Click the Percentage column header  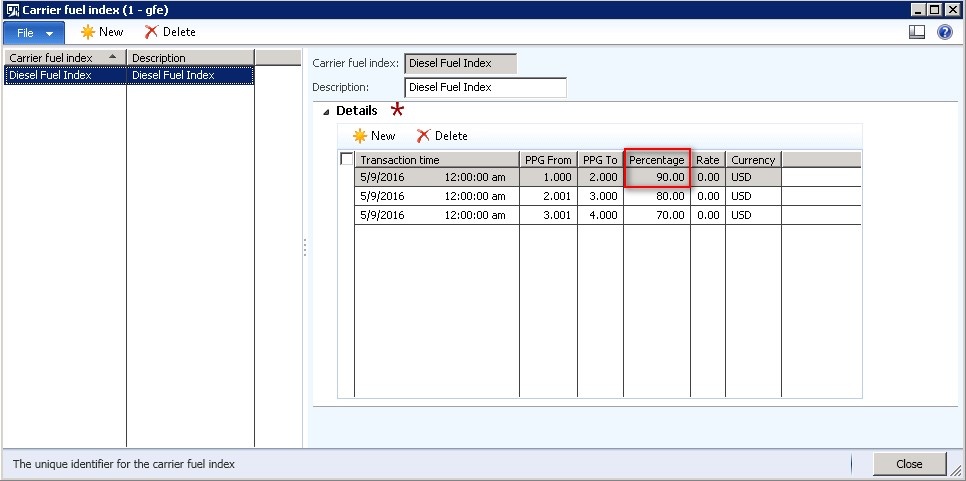[x=657, y=160]
